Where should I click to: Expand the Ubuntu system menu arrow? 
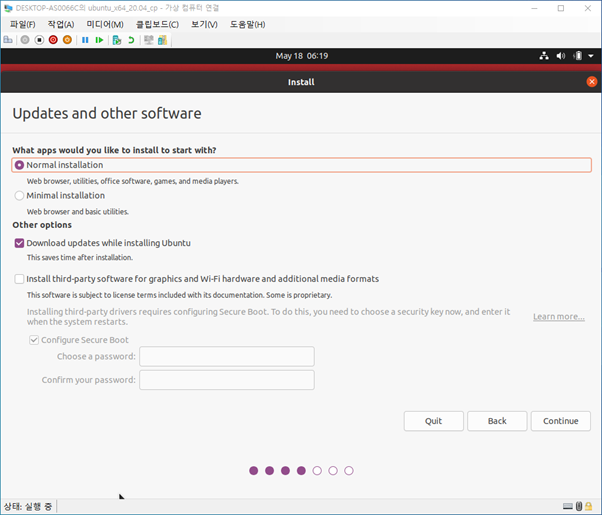(591, 56)
